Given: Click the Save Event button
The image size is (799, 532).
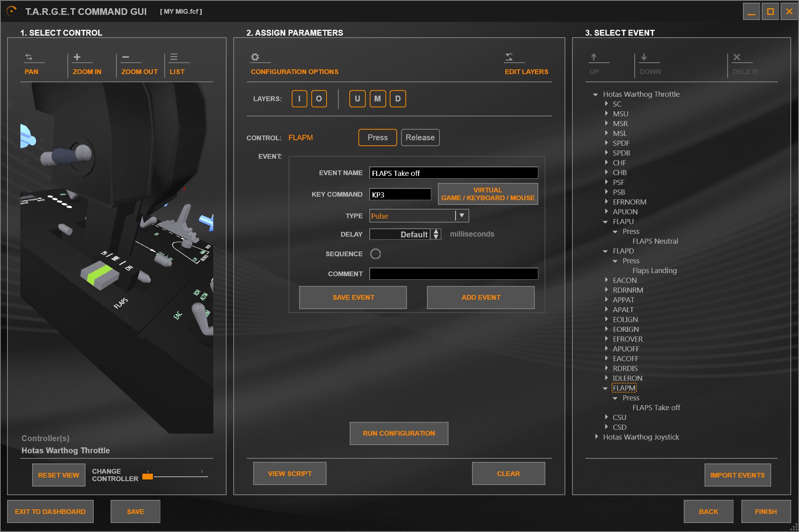Looking at the screenshot, I should pos(353,297).
